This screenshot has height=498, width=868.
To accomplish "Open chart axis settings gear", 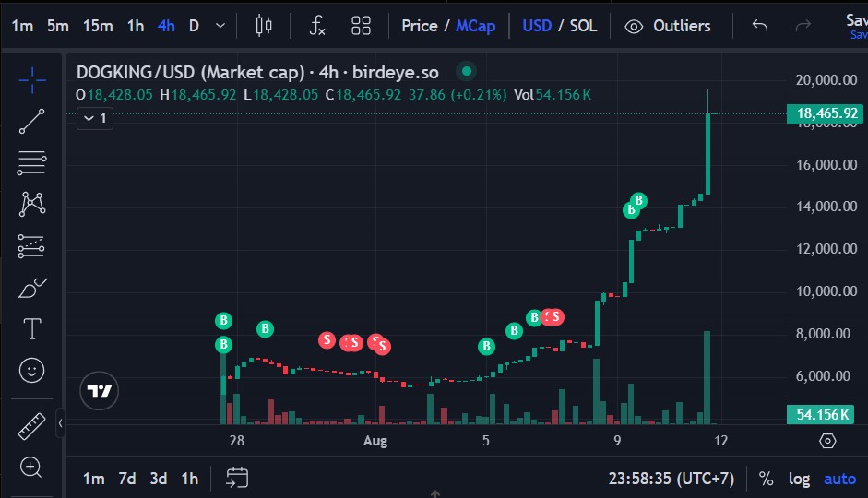I will coord(827,441).
